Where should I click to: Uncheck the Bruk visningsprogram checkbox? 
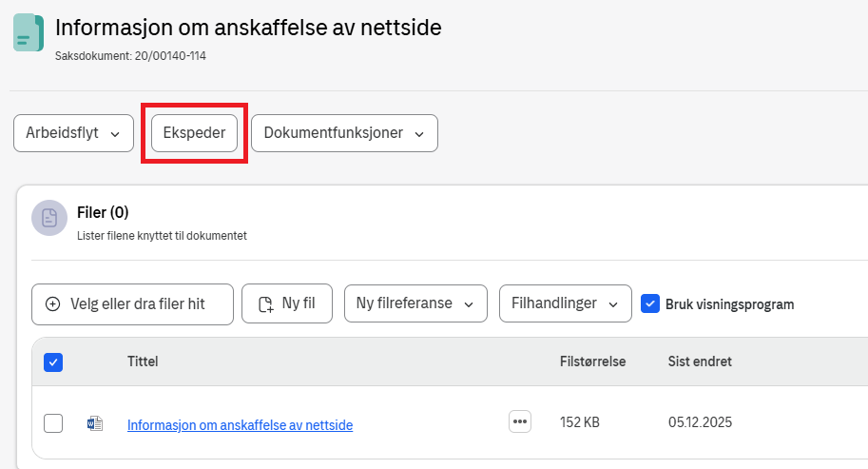(x=650, y=303)
